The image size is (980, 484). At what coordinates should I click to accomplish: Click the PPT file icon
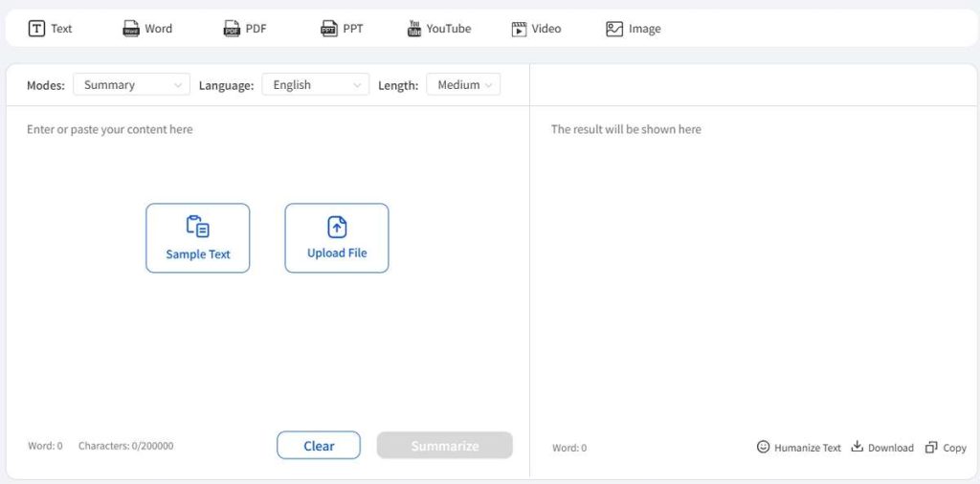(x=329, y=29)
